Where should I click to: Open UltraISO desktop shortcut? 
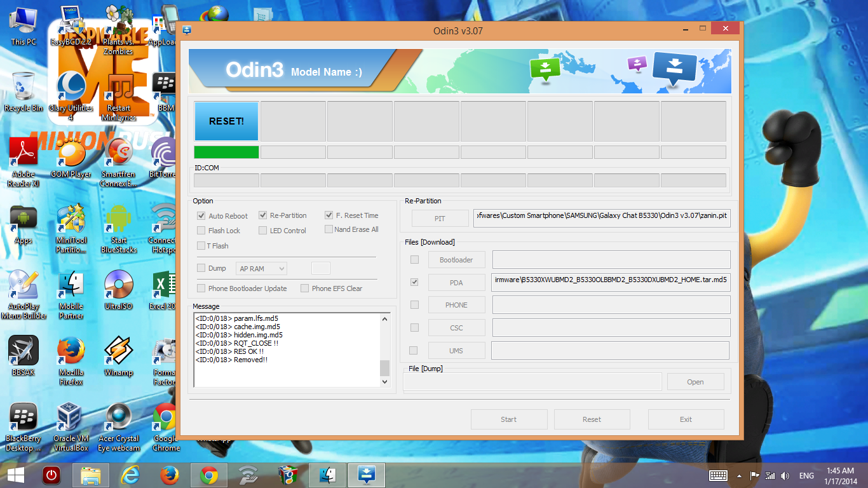click(119, 290)
